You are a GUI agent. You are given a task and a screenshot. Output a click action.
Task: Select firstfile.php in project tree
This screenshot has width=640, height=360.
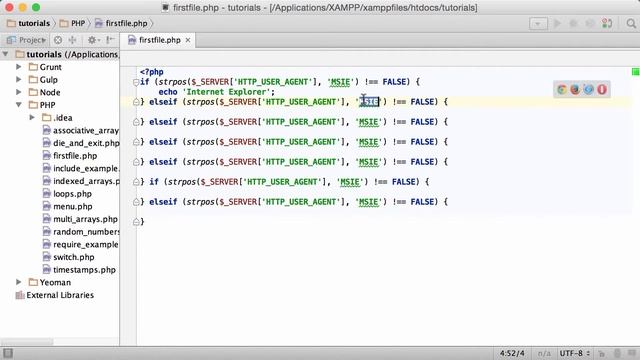point(70,156)
